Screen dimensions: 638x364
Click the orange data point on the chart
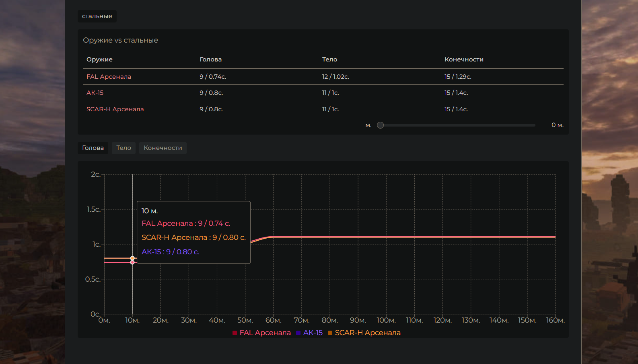pos(132,258)
